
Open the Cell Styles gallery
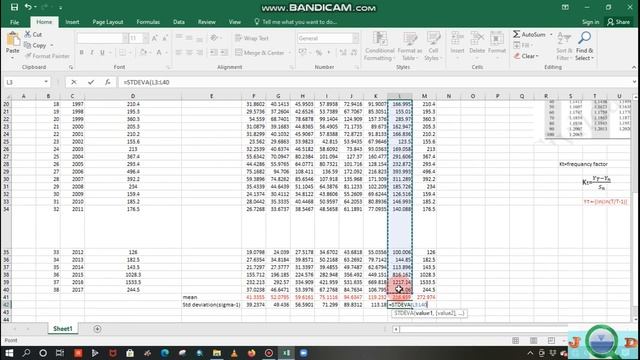433,46
